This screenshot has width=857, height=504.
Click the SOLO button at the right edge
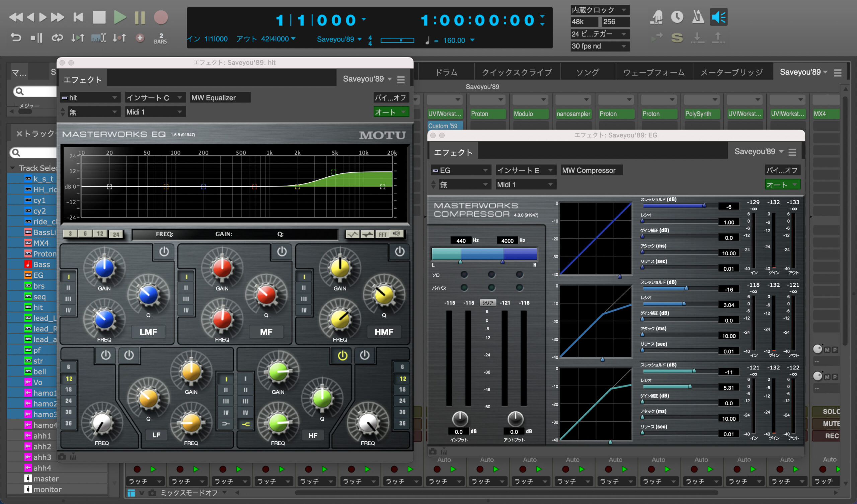pyautogui.click(x=827, y=412)
